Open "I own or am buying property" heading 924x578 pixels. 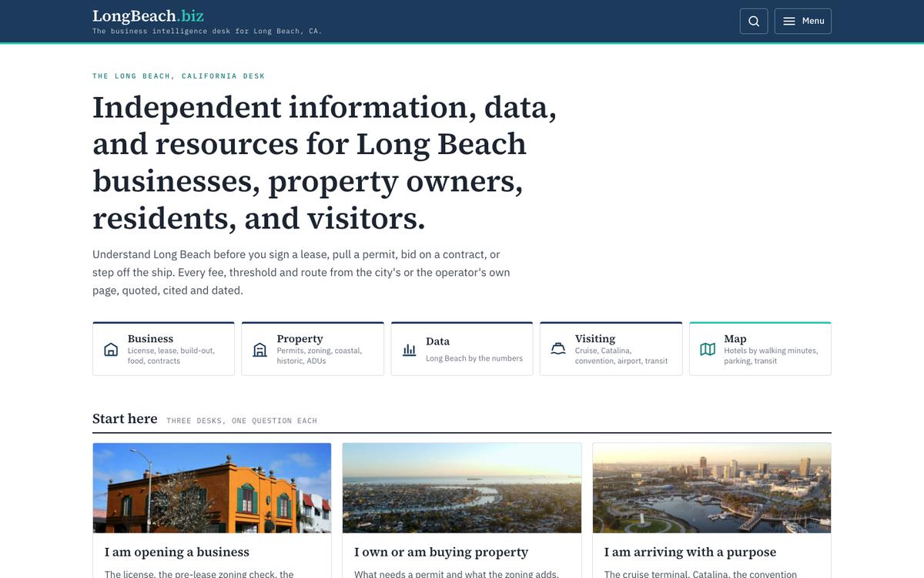click(x=441, y=552)
